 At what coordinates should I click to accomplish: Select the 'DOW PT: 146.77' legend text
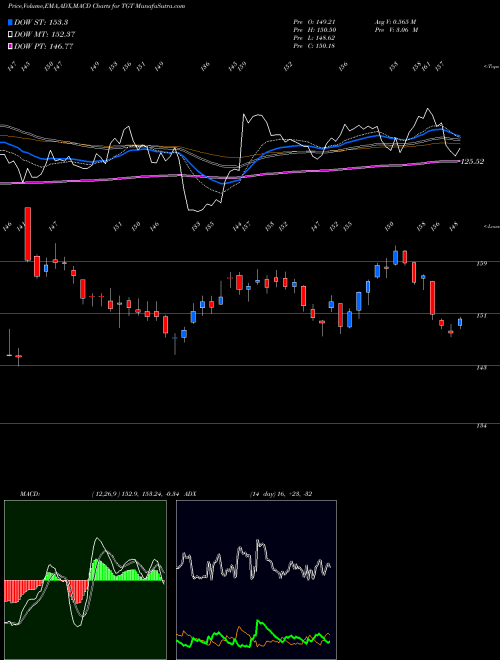click(44, 47)
